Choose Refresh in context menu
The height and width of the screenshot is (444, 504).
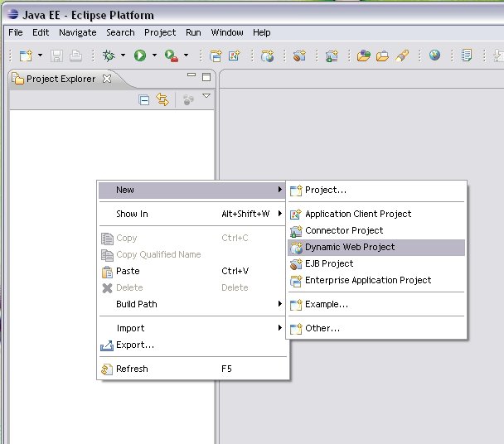(191, 369)
